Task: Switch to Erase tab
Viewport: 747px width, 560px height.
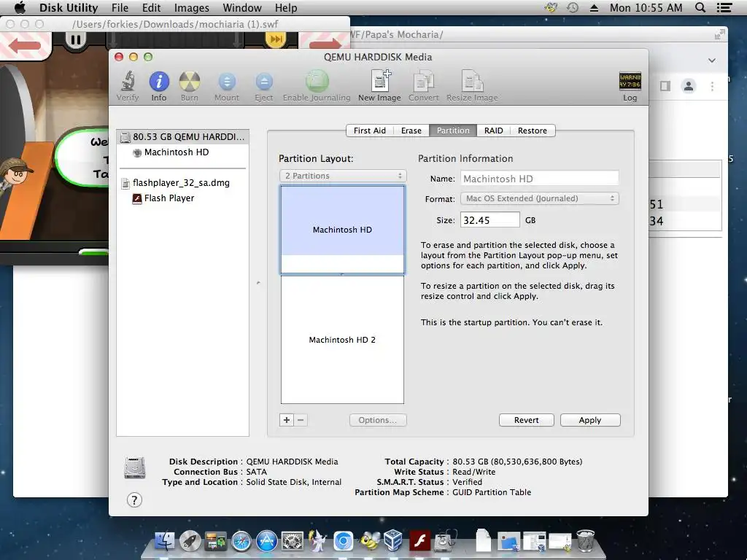Action: (411, 131)
